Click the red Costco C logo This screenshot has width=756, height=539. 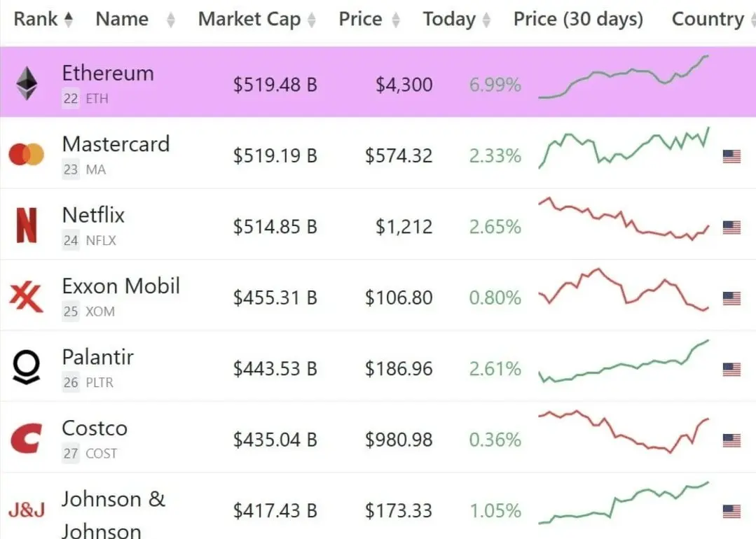point(27,438)
